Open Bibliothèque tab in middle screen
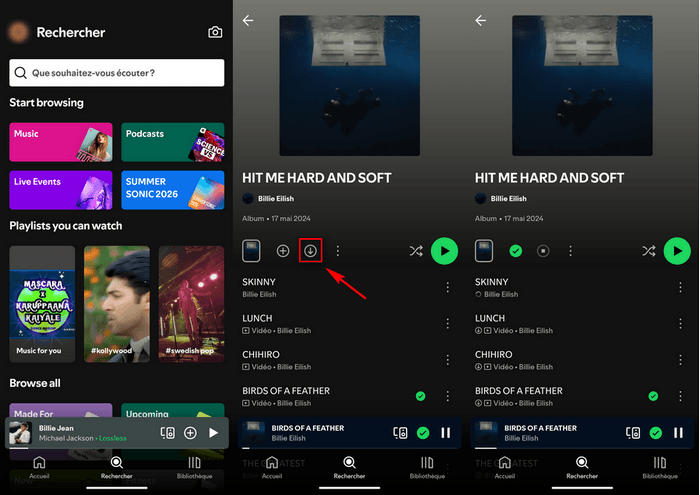 pyautogui.click(x=427, y=467)
